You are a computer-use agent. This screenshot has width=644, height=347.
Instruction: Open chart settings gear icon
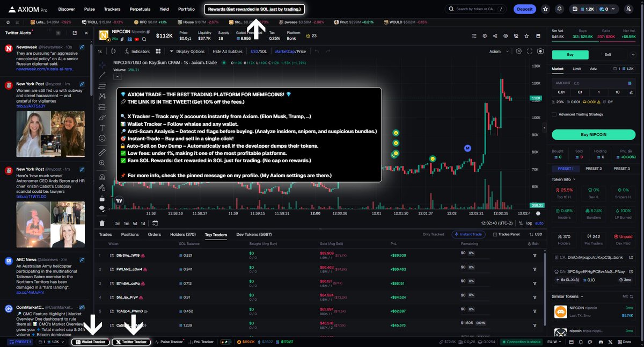[x=518, y=51]
